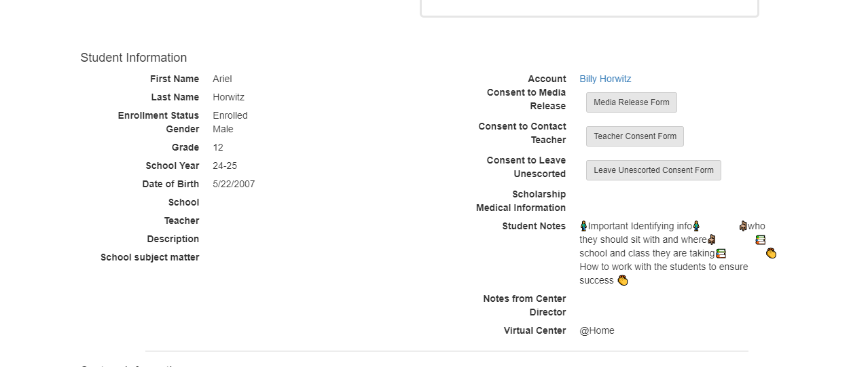Click the school year value 24-25
The height and width of the screenshot is (367, 868).
(x=225, y=166)
